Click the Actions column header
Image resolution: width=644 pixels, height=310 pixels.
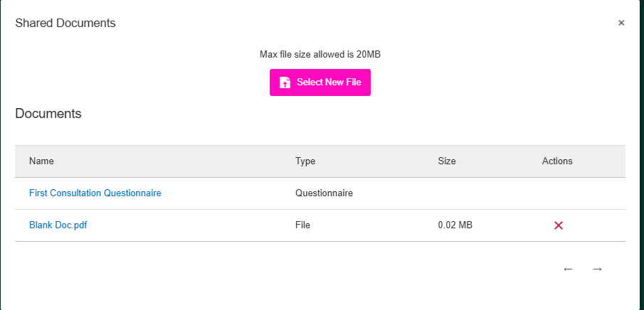click(x=557, y=161)
